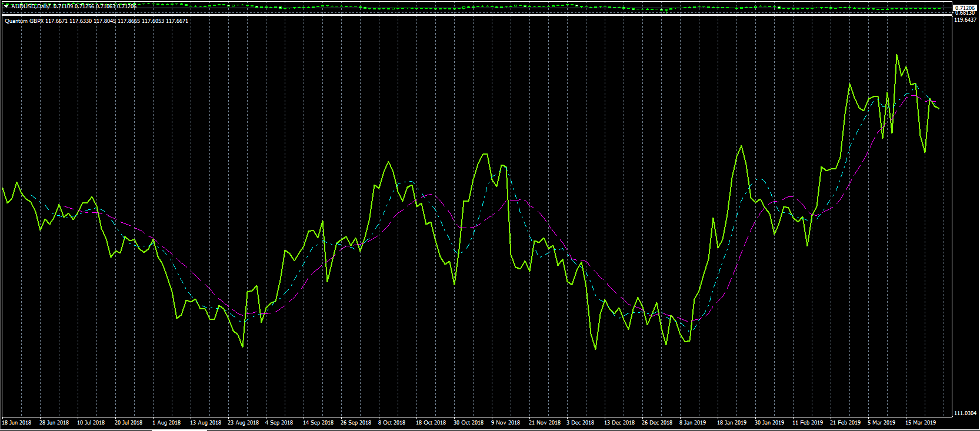Click the 10 Jul 2018 date label
Viewport: 980px width, 431px height.
click(x=91, y=422)
